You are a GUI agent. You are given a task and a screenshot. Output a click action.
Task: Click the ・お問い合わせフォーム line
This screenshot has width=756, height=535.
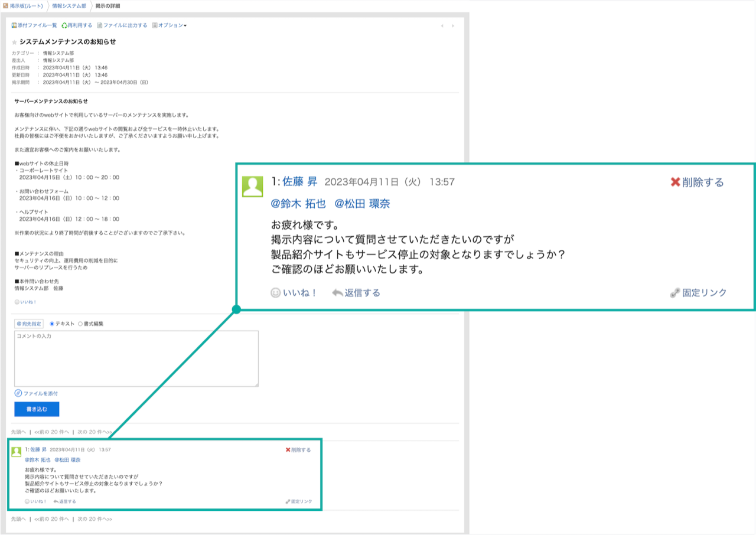[41, 191]
